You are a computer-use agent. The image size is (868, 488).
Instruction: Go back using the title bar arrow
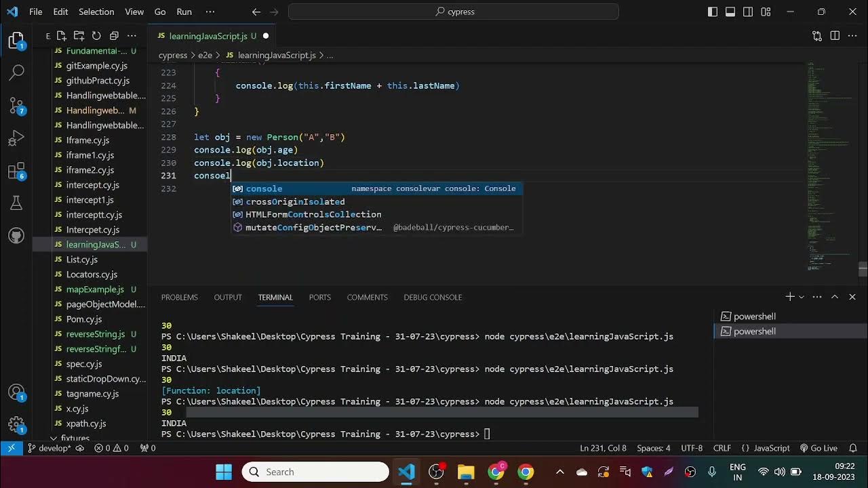click(x=256, y=12)
